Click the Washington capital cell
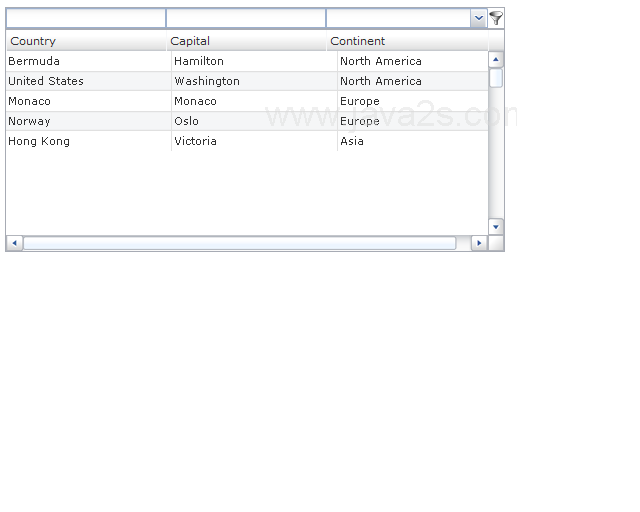640x512 pixels. click(207, 81)
